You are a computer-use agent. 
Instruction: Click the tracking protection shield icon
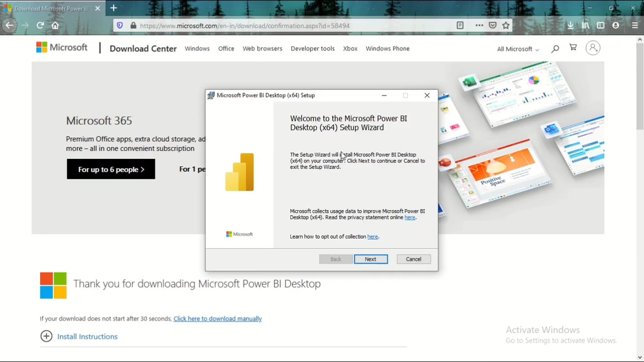[120, 26]
